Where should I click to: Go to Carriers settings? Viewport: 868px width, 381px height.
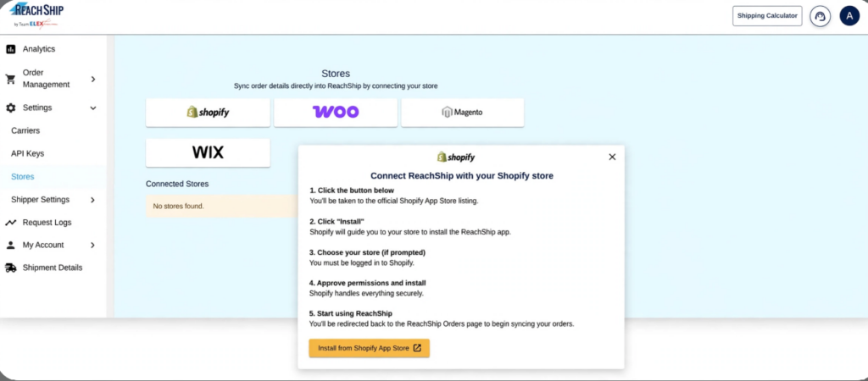[25, 131]
